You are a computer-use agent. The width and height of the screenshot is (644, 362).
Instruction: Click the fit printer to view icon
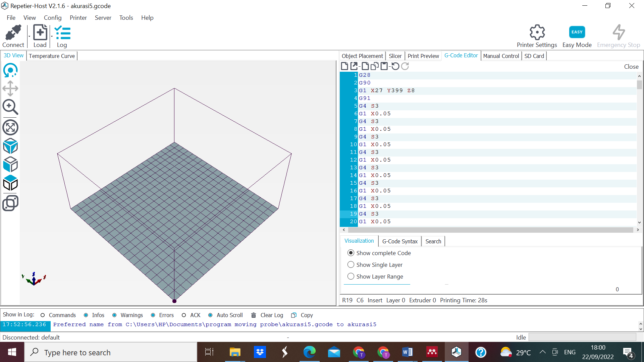10,127
